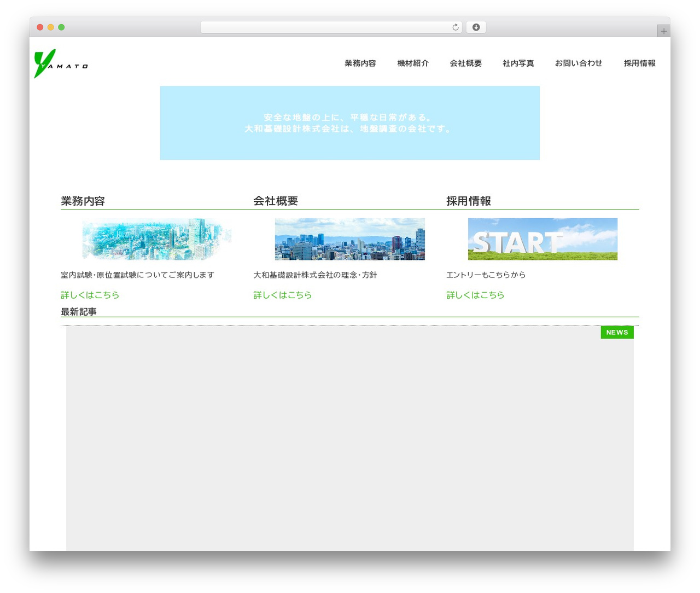Open the 機材紹介 navigation menu item
Image resolution: width=700 pixels, height=593 pixels.
pos(413,63)
